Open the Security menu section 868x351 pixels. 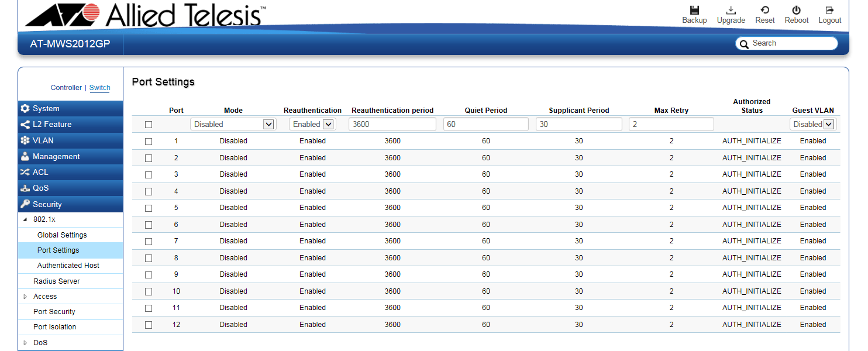tap(71, 204)
